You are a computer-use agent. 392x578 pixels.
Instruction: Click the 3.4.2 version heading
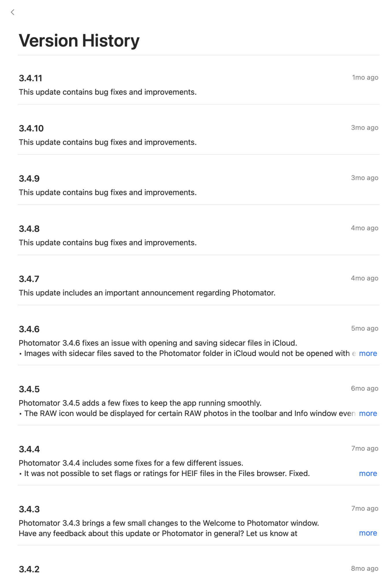(x=29, y=569)
